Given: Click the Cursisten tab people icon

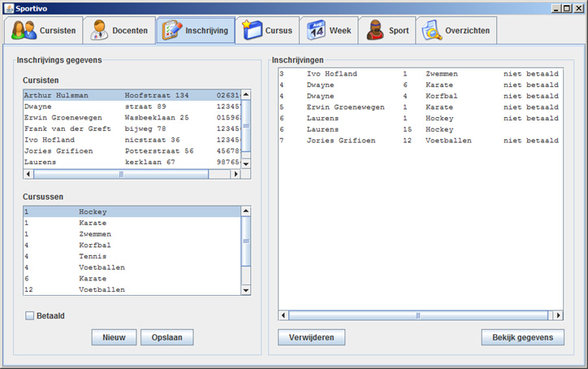Looking at the screenshot, I should [24, 31].
